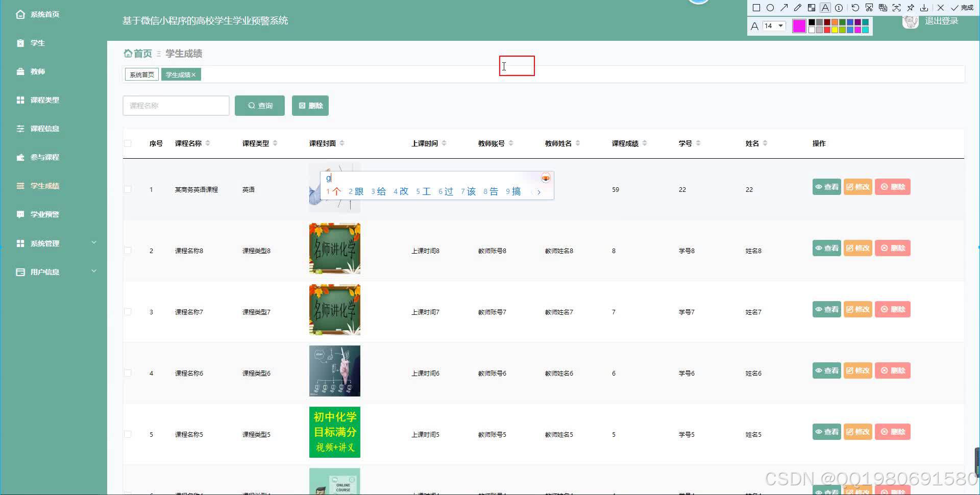This screenshot has width=980, height=495.
Task: Check the row for 某商务英语课程
Action: (128, 189)
